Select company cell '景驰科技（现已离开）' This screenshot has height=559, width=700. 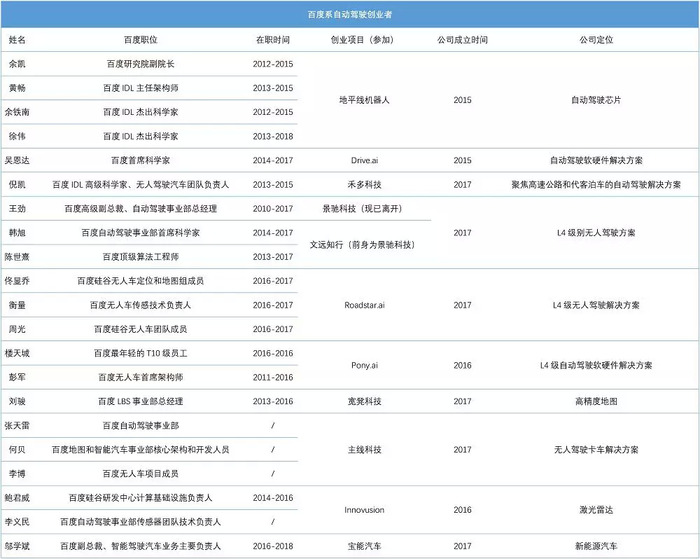click(362, 209)
